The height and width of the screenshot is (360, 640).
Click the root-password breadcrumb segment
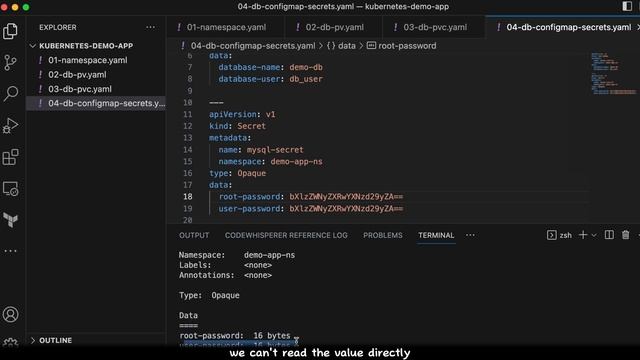coord(402,46)
